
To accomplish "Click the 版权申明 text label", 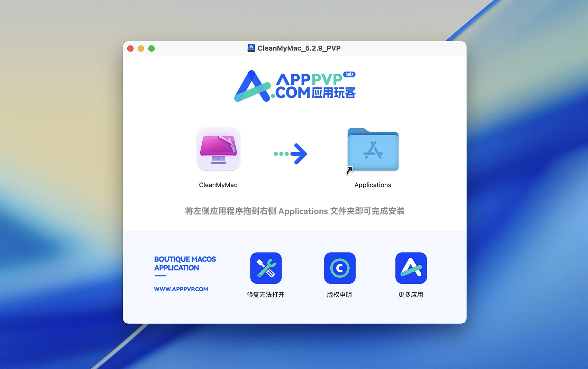I will 340,295.
